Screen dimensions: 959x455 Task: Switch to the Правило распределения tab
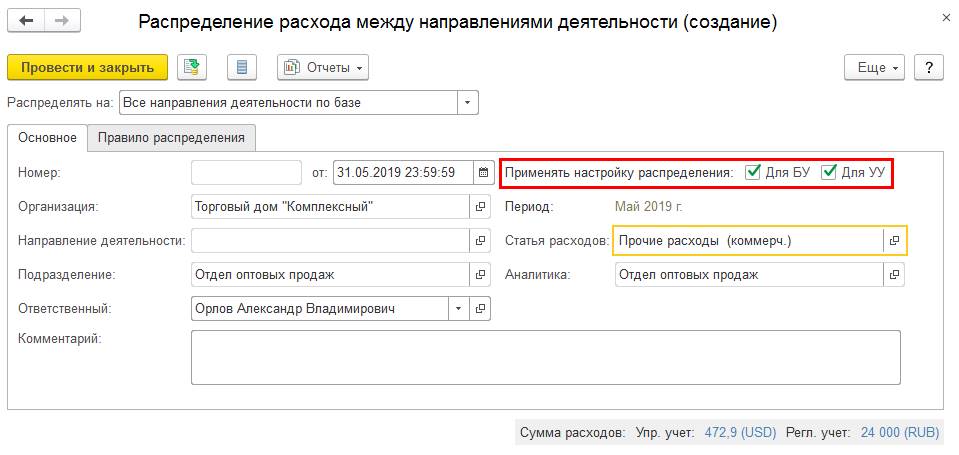tap(171, 138)
